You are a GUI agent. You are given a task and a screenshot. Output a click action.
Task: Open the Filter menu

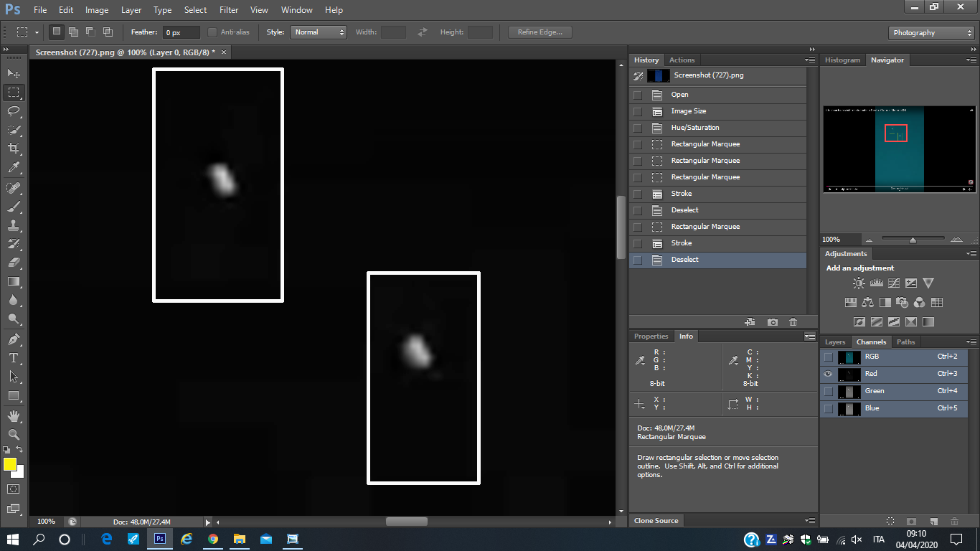point(229,10)
